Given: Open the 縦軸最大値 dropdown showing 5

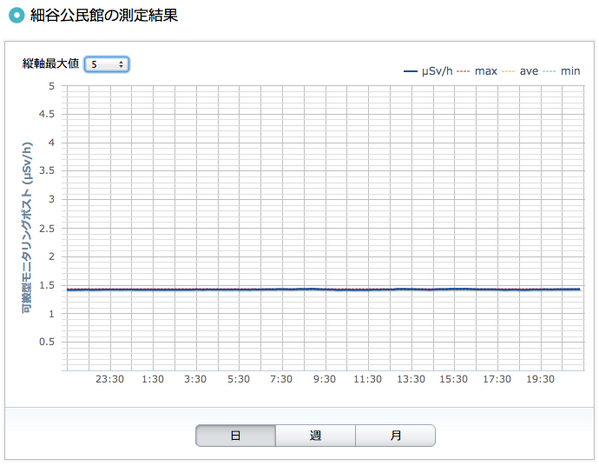Looking at the screenshot, I should click(107, 64).
